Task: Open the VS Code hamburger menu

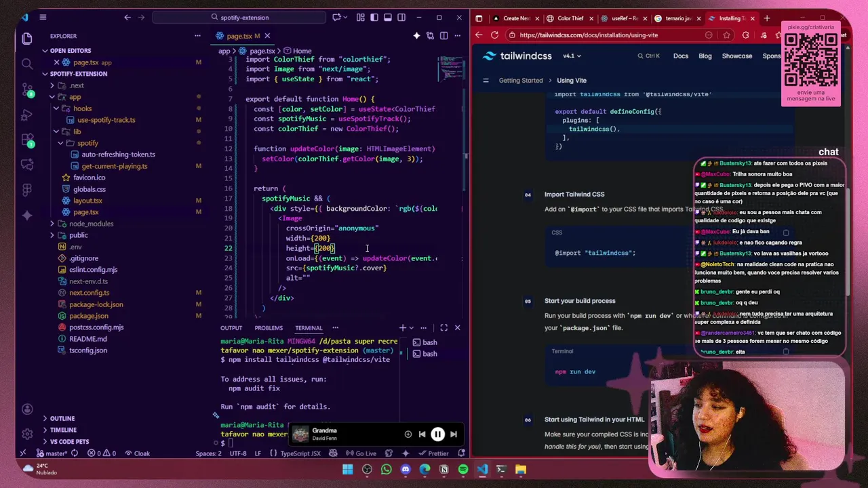Action: pyautogui.click(x=43, y=18)
